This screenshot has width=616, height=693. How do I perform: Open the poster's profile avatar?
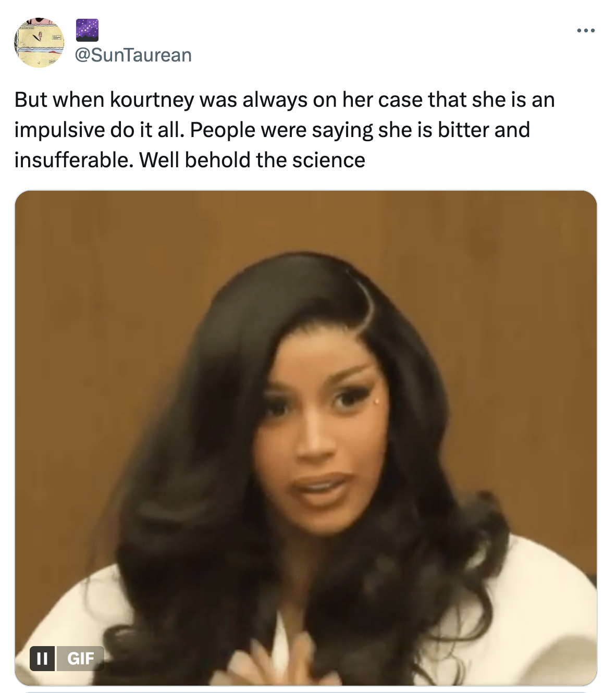point(39,43)
